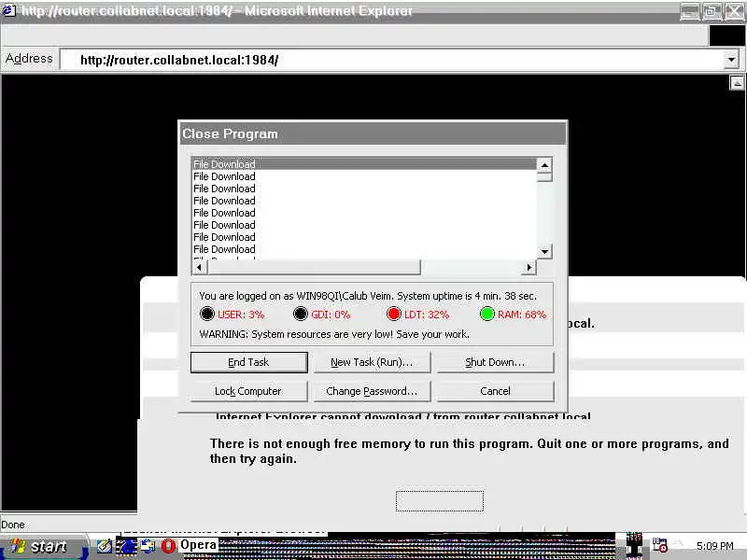Click the task list scroll left arrow

pos(199,268)
